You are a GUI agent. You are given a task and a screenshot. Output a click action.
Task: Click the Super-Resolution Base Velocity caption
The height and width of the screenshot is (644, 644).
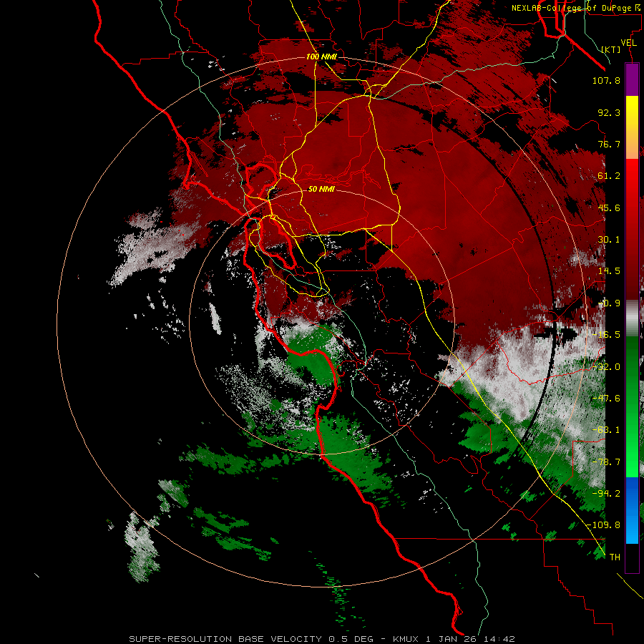click(321, 639)
